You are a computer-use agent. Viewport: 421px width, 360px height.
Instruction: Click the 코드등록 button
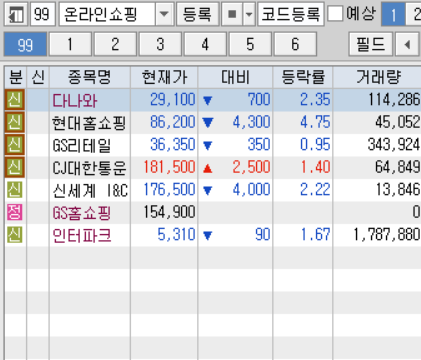coord(291,14)
